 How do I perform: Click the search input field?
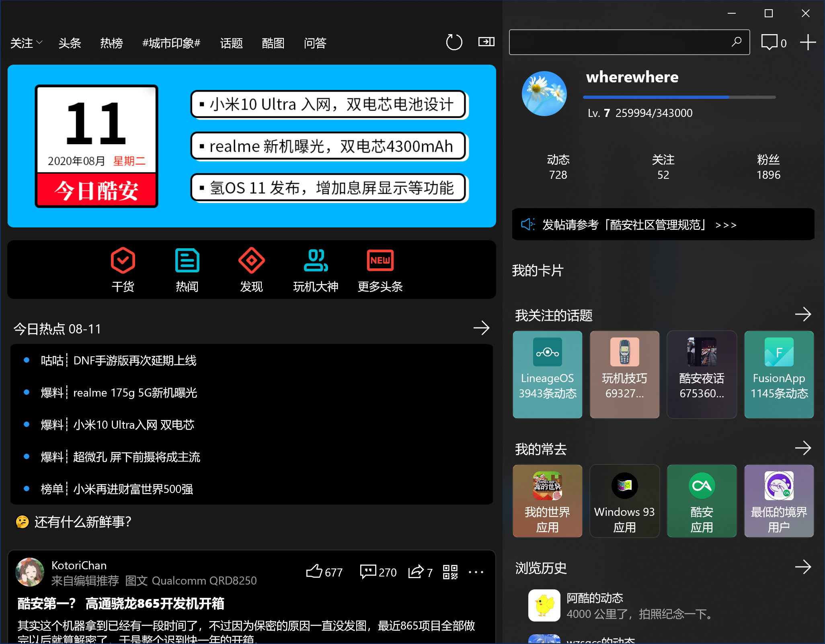(x=619, y=42)
